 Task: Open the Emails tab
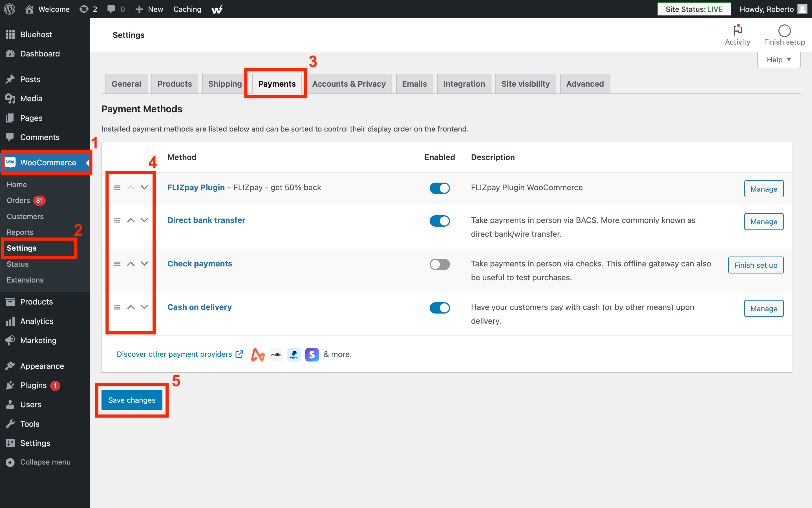click(x=414, y=84)
